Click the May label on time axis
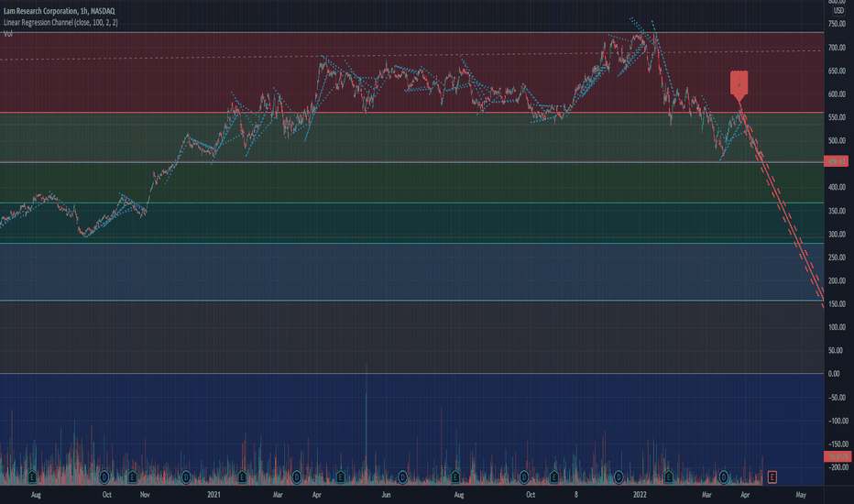Image resolution: width=854 pixels, height=504 pixels. click(x=801, y=495)
